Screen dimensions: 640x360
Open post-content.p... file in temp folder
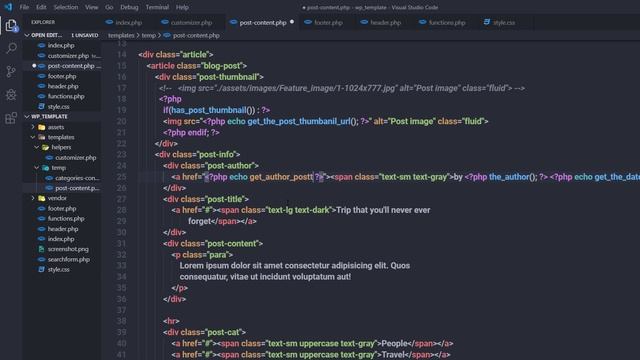(x=77, y=188)
